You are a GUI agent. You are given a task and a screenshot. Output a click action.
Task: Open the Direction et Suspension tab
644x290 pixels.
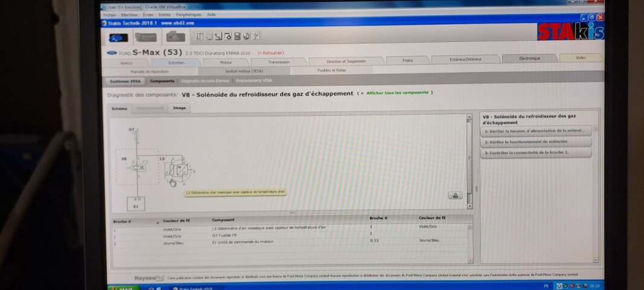pyautogui.click(x=346, y=61)
